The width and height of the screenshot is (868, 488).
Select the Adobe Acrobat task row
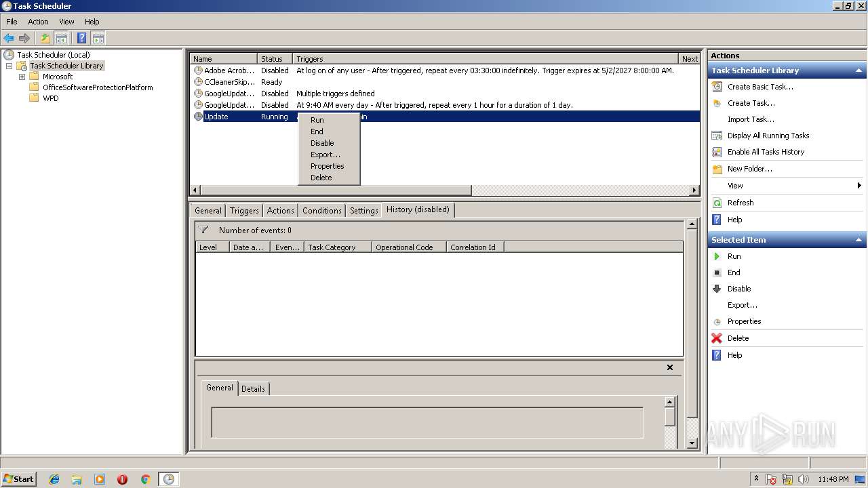[445, 70]
